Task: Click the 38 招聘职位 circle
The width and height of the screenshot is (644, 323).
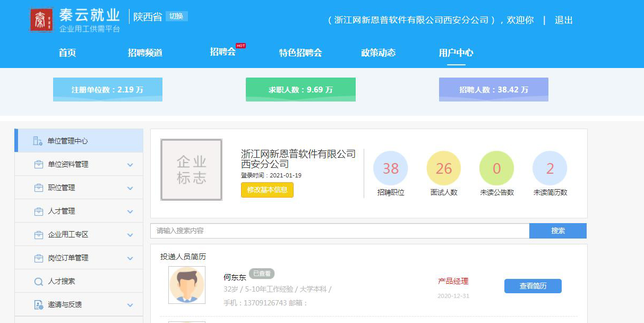Action: tap(391, 168)
